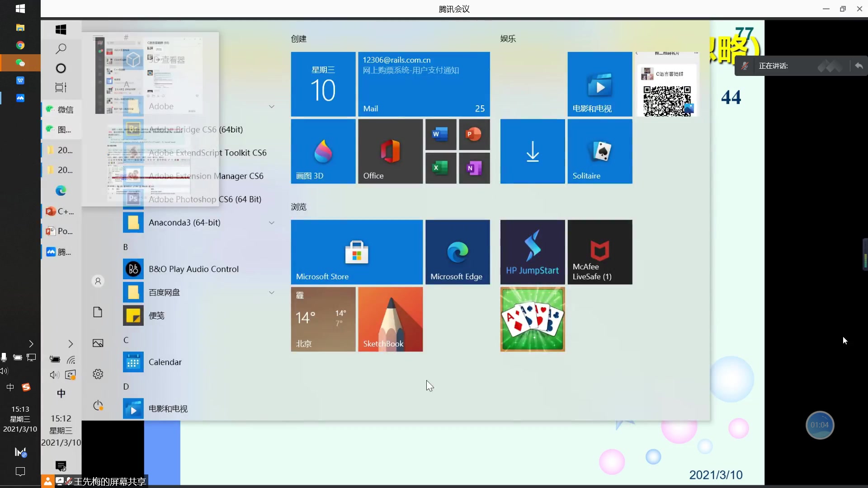Click the muted microphone icon in the speaking bar
The height and width of the screenshot is (488, 868).
745,66
